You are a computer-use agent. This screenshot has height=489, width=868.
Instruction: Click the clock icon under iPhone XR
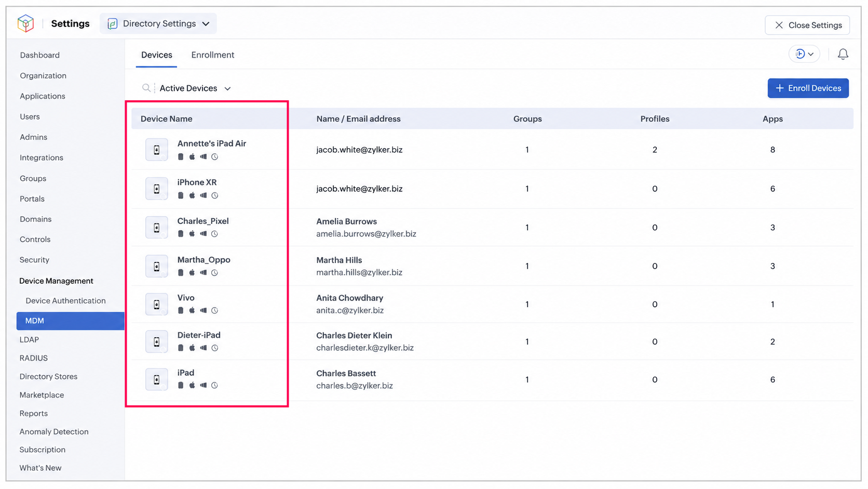[214, 195]
